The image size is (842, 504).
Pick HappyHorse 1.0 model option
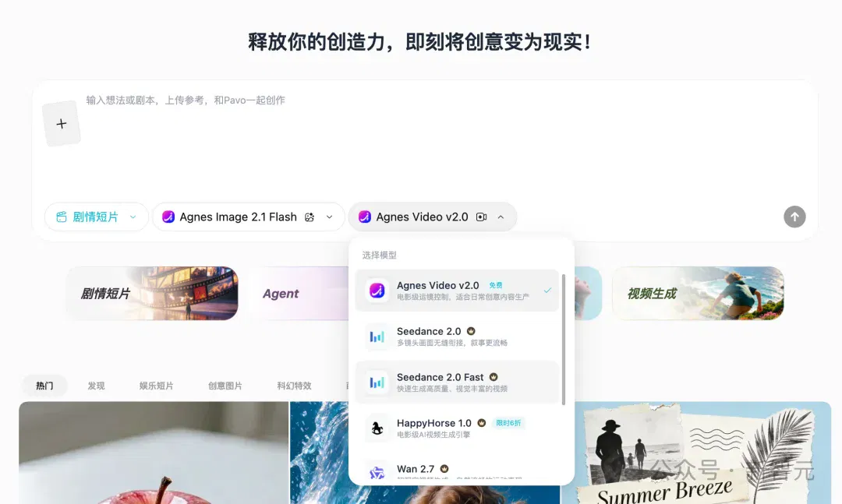457,428
